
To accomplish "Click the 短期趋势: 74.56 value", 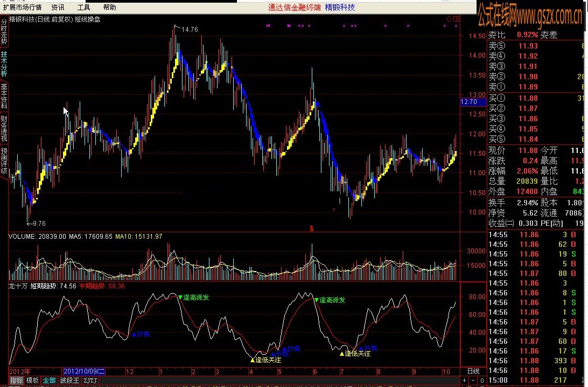I will coord(53,286).
